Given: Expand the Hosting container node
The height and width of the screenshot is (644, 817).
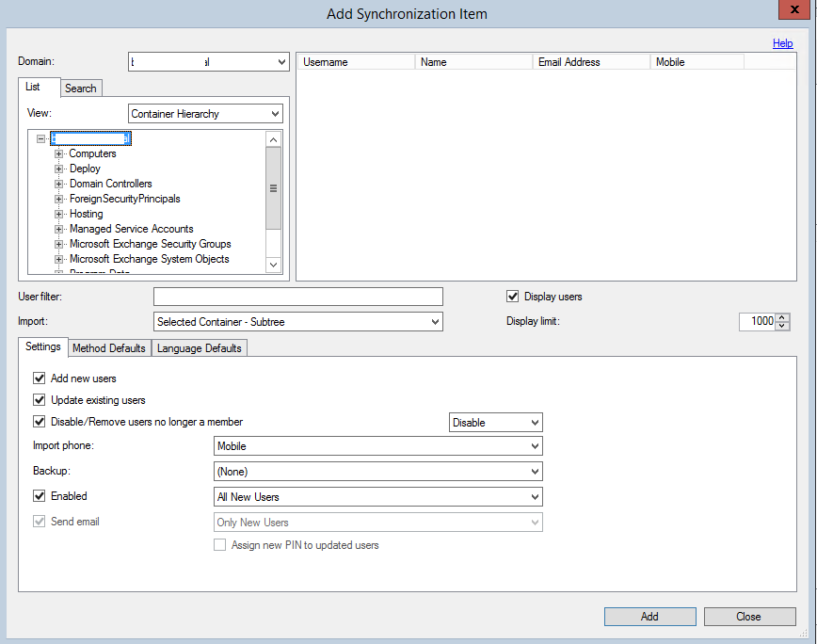Looking at the screenshot, I should (59, 214).
